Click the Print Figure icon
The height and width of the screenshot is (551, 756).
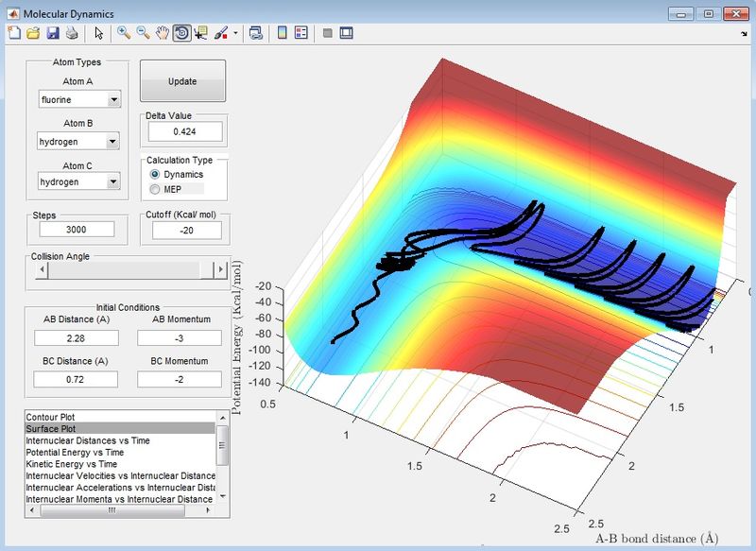pyautogui.click(x=72, y=33)
